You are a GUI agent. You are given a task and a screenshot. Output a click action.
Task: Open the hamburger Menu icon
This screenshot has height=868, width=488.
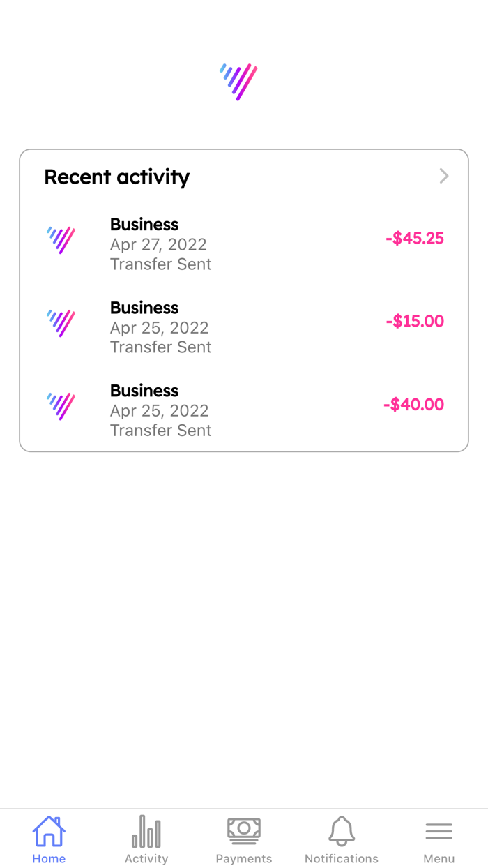(x=439, y=831)
